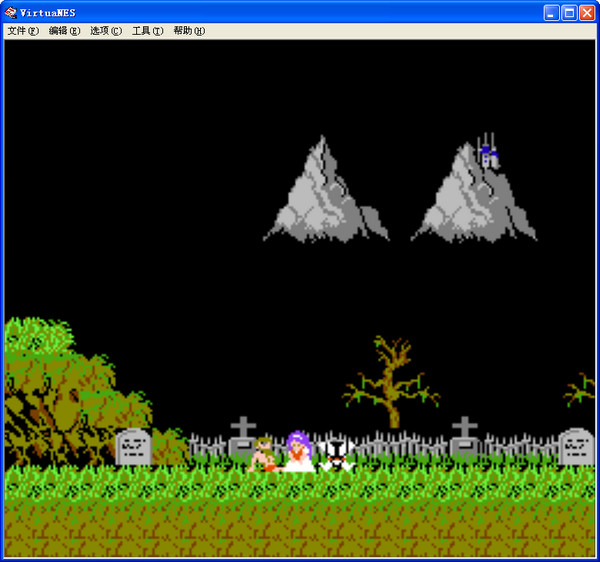Click the blue castle on the mountain peak
The height and width of the screenshot is (562, 600).
tap(488, 151)
